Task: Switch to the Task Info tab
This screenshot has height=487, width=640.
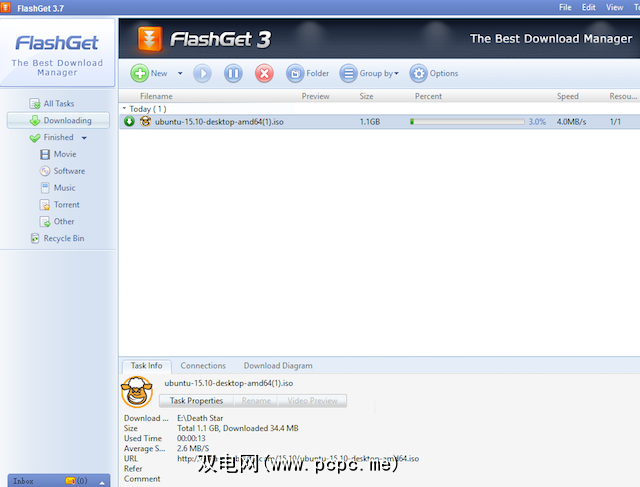Action: click(x=147, y=366)
